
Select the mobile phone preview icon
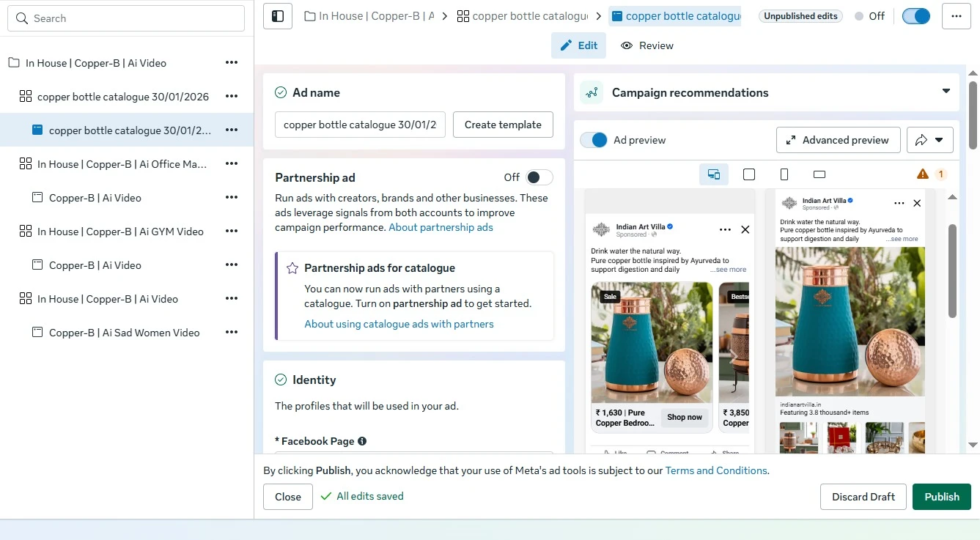[784, 174]
